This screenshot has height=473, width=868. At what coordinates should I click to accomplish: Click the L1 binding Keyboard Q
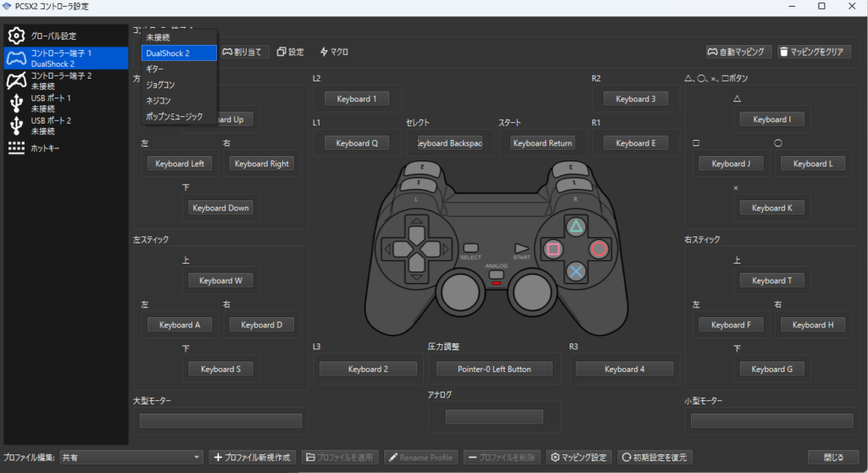point(357,143)
